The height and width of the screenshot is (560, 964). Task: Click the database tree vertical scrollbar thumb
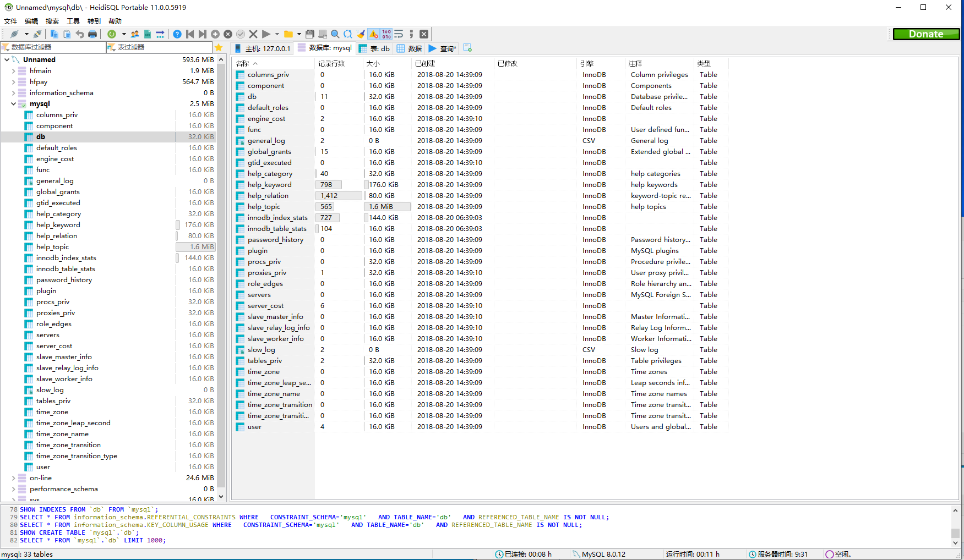click(x=221, y=275)
